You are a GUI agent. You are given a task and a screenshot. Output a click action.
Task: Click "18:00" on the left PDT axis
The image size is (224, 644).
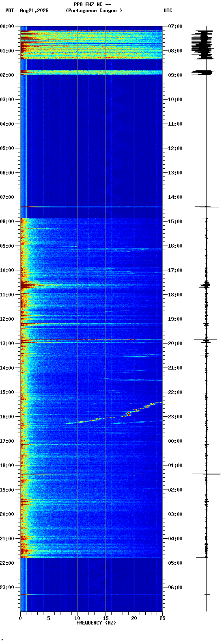pos(7,465)
